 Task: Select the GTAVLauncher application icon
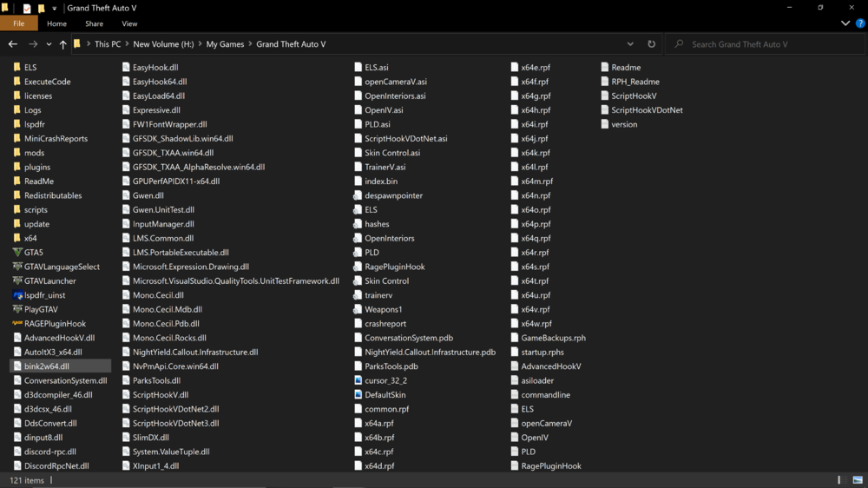tap(17, 280)
